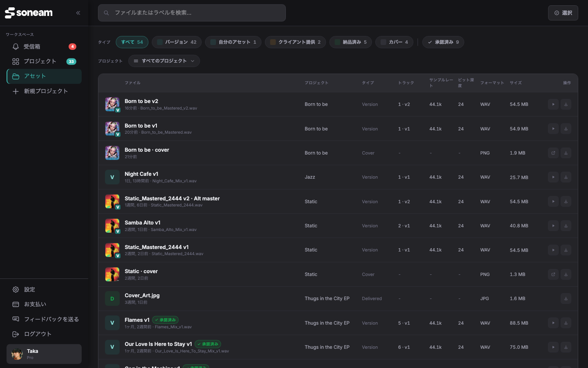Open the Born to be cover externally
The width and height of the screenshot is (588, 368).
click(553, 153)
